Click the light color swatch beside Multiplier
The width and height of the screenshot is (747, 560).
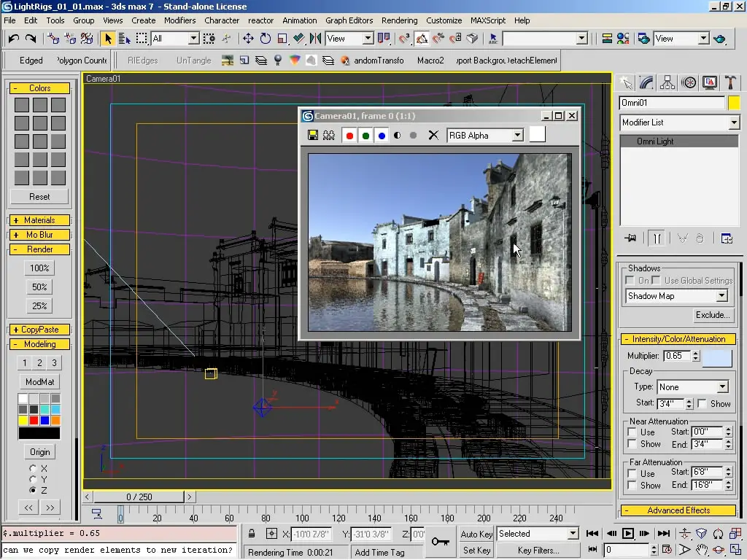pos(716,357)
